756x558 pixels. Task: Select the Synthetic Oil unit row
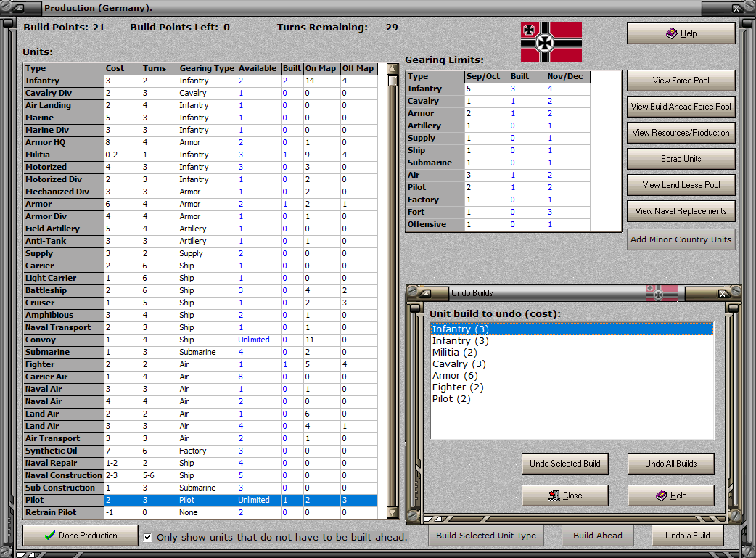(200, 451)
